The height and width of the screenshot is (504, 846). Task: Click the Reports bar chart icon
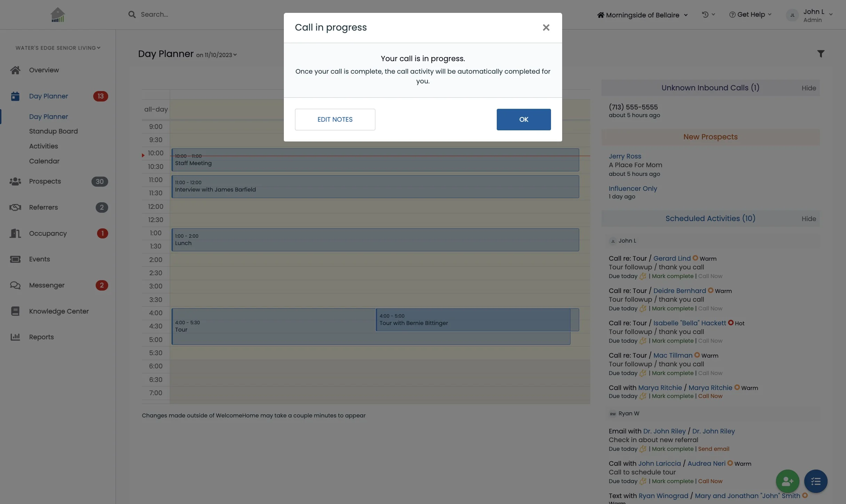click(15, 337)
